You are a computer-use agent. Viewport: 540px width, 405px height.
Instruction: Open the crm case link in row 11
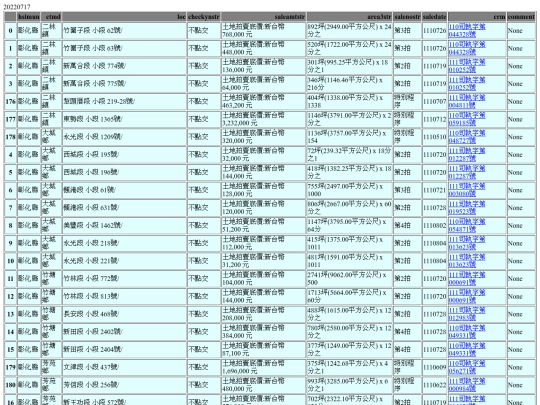467,279
